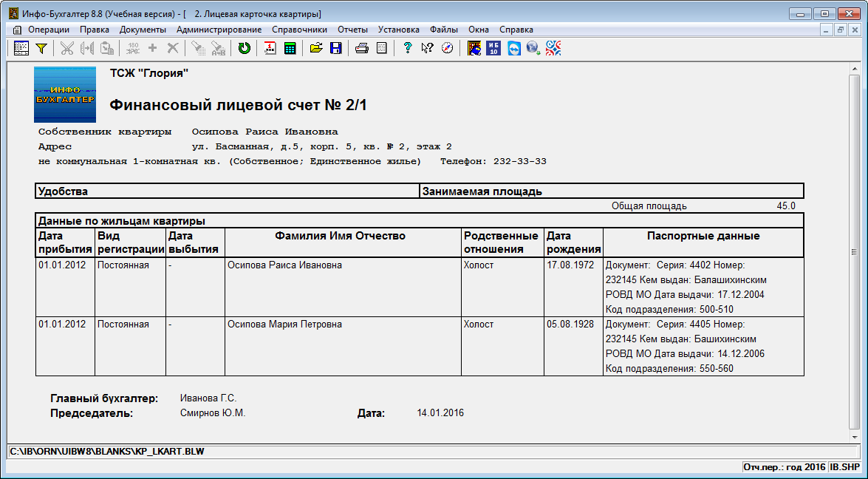Click the 'ТСЖ "Глория"' organization title
Image resolution: width=868 pixels, height=479 pixels.
point(149,73)
